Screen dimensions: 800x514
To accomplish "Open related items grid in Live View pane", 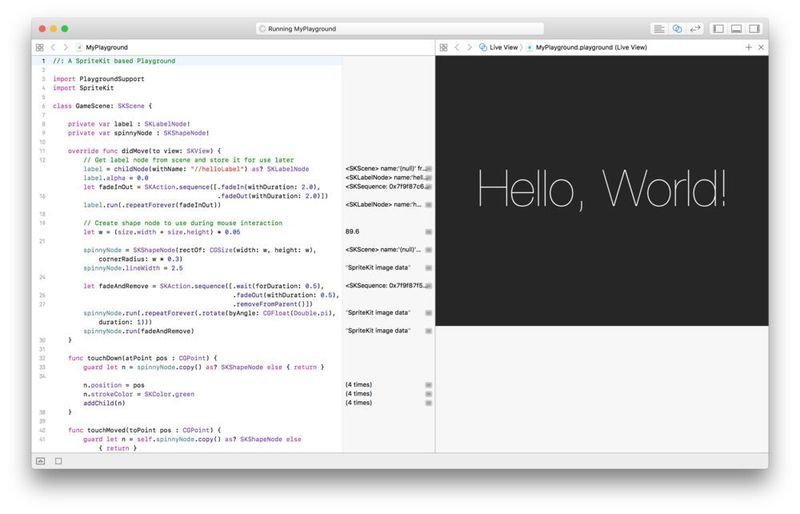I will [x=443, y=47].
